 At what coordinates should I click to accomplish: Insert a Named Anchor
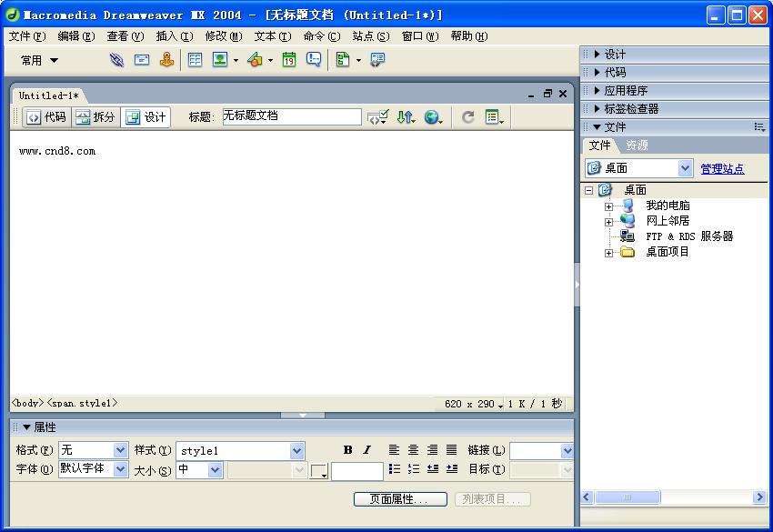click(166, 60)
